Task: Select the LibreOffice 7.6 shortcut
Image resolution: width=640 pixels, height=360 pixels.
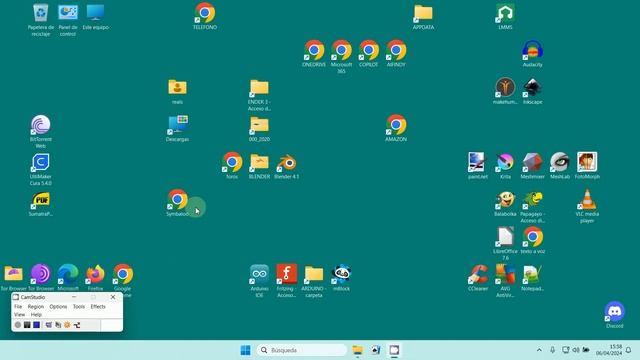Action: tap(505, 243)
